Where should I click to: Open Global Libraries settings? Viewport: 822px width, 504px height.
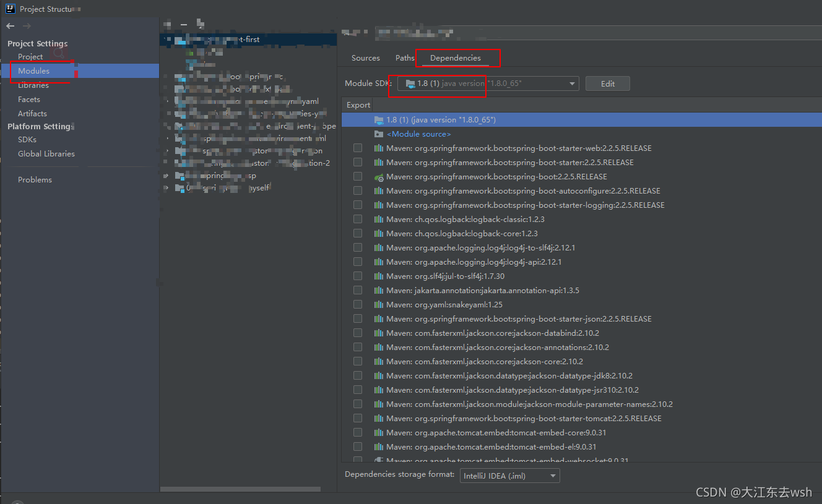pyautogui.click(x=46, y=154)
